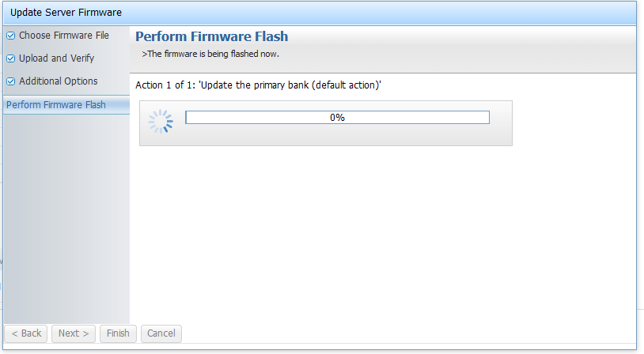Toggle the Additional Options checkbox
This screenshot has height=354, width=644.
(x=11, y=81)
